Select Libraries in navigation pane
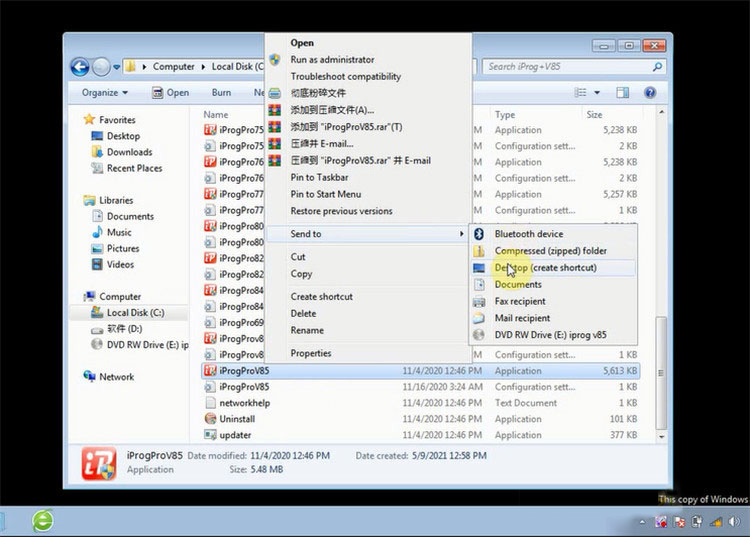This screenshot has width=750, height=537. pos(109,200)
